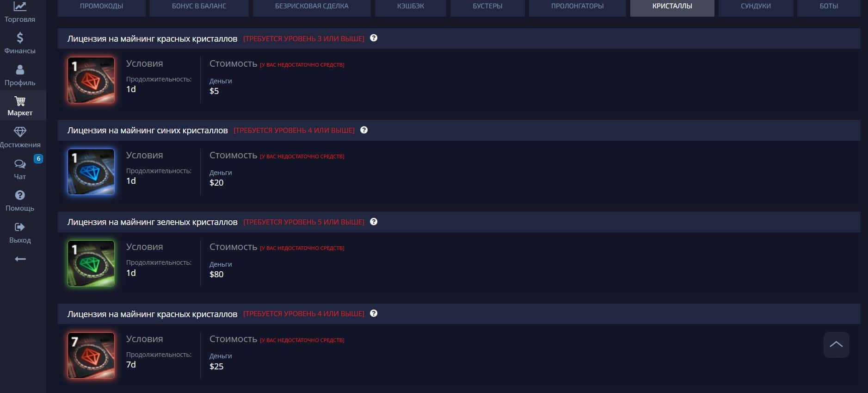
Task: Click the Выход logout icon
Action: tap(20, 227)
